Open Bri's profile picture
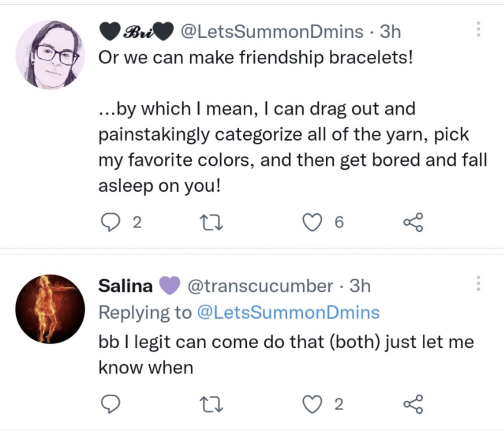 point(50,55)
